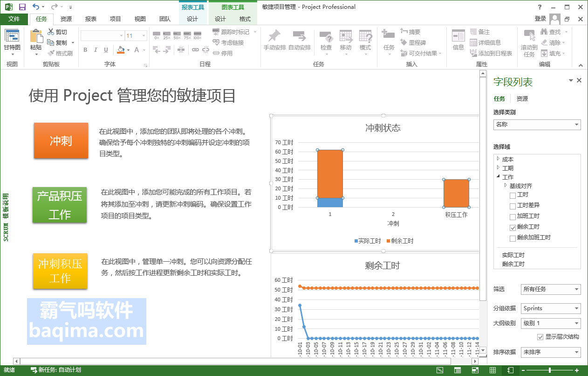The image size is (588, 376).
Task: Insert a Summary (摘要) task
Action: tap(410, 32)
